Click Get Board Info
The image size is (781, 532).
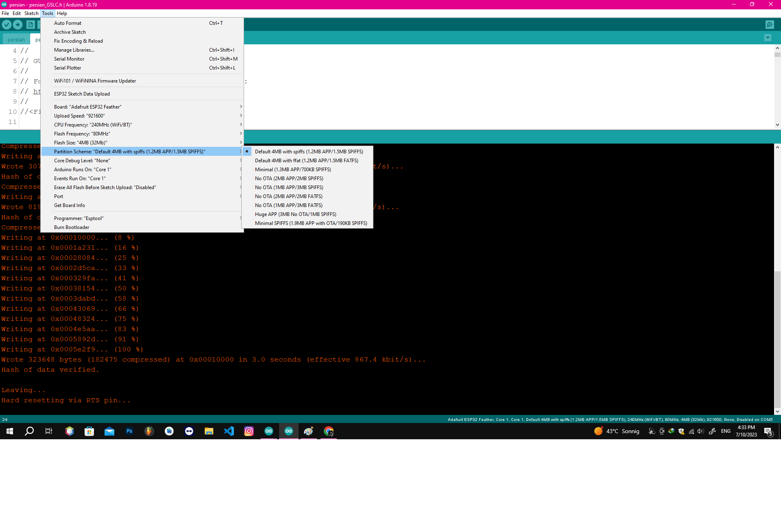pos(69,205)
